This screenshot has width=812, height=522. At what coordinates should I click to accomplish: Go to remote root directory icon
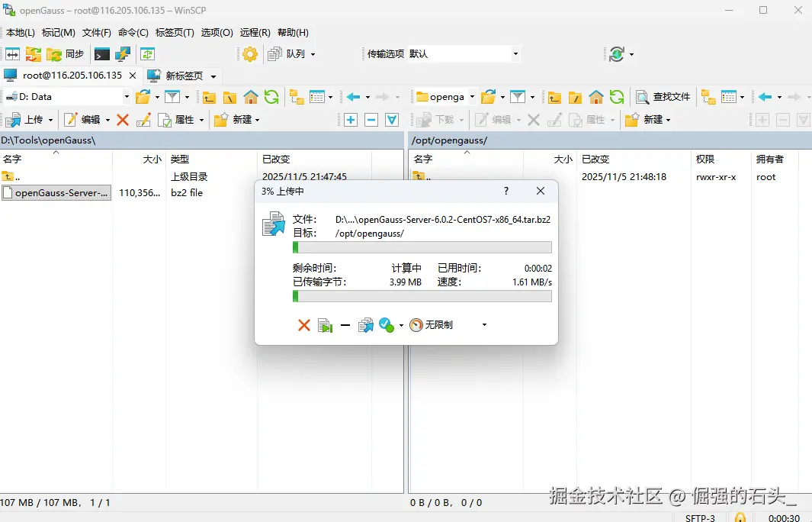point(576,97)
